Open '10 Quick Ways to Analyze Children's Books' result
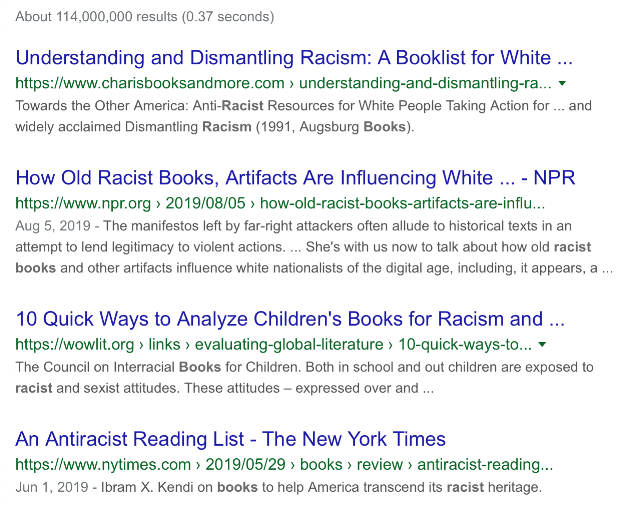The image size is (640, 510). (290, 319)
